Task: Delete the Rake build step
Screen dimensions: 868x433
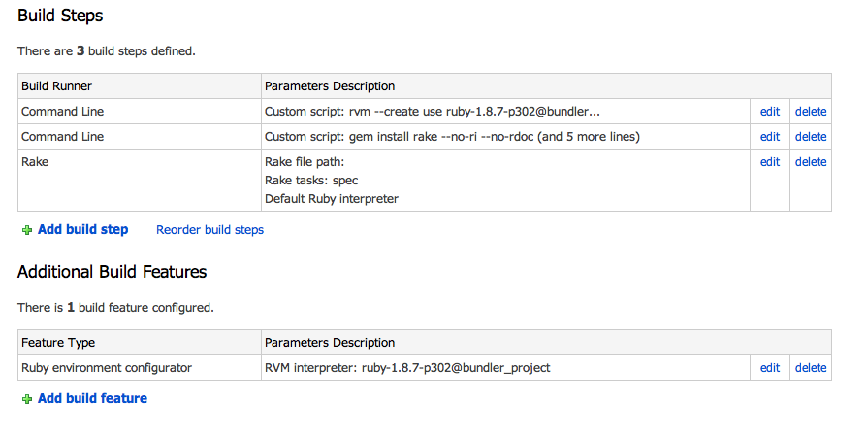Action: click(811, 162)
